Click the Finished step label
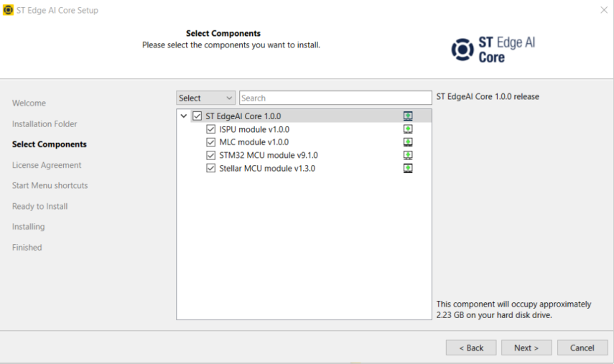Image resolution: width=614 pixels, height=364 pixels. click(x=27, y=248)
